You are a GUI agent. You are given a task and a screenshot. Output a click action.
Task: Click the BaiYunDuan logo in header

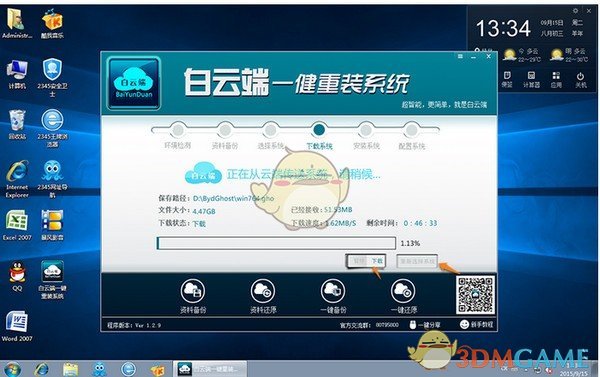(134, 83)
